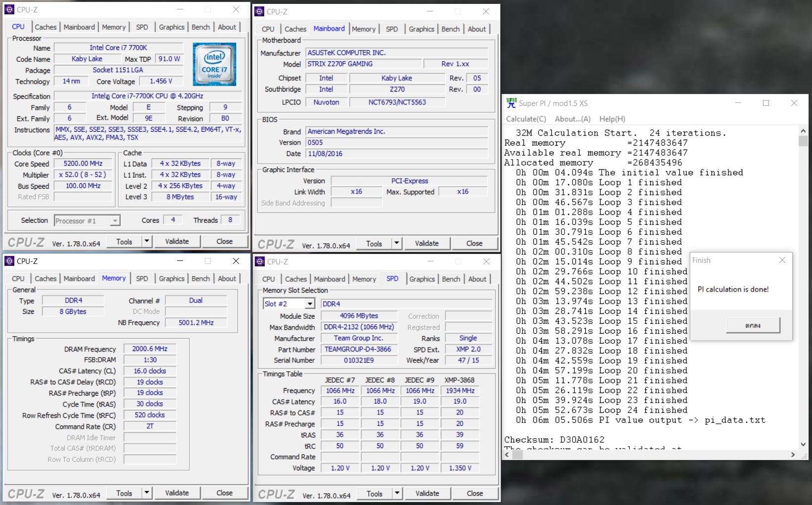Click CPU-Z icon in Mainboard window title bar

259,11
